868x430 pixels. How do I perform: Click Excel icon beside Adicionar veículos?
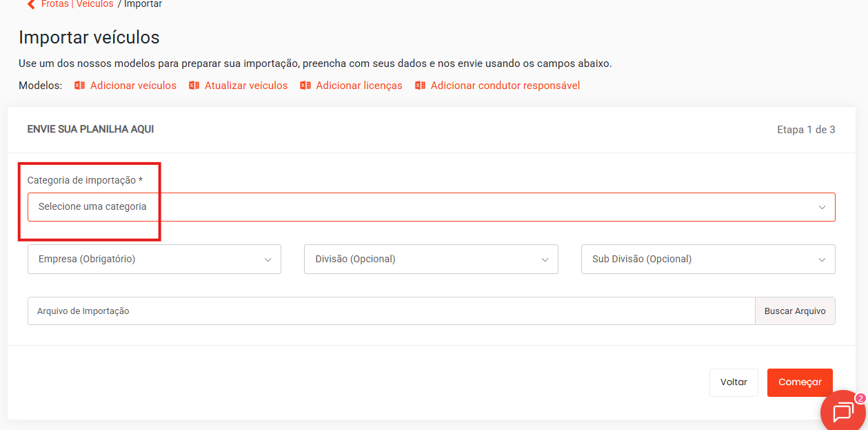79,86
